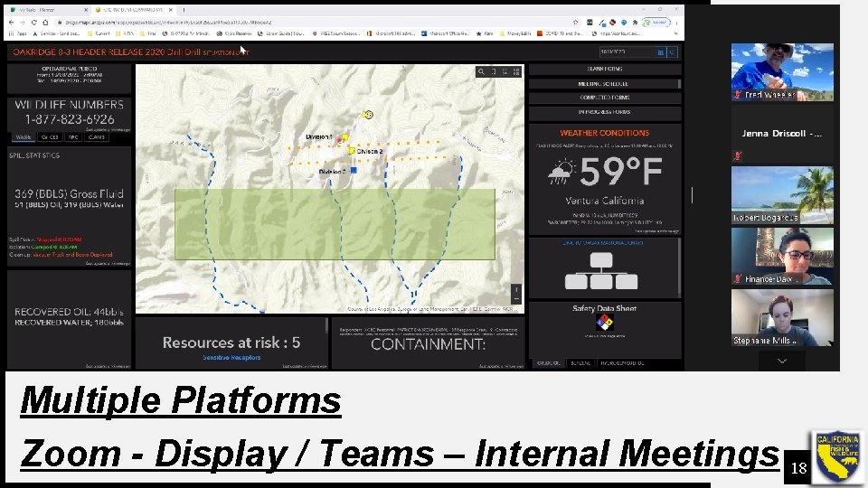
Task: Open the Meeting Schedule button
Action: (x=603, y=84)
